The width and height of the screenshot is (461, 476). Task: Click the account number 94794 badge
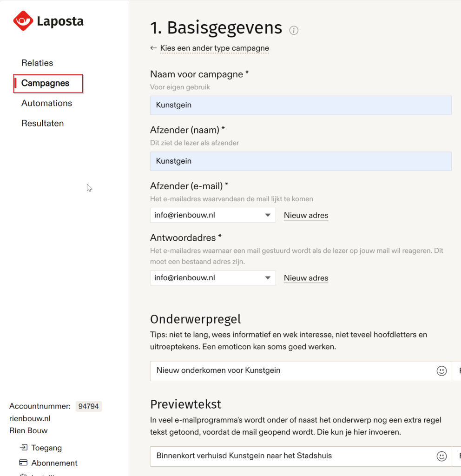click(88, 406)
